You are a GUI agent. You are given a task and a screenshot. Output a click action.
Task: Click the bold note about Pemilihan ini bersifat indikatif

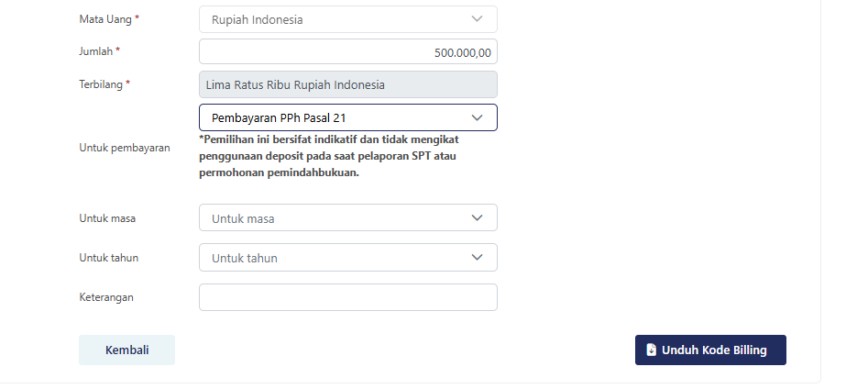pyautogui.click(x=328, y=156)
